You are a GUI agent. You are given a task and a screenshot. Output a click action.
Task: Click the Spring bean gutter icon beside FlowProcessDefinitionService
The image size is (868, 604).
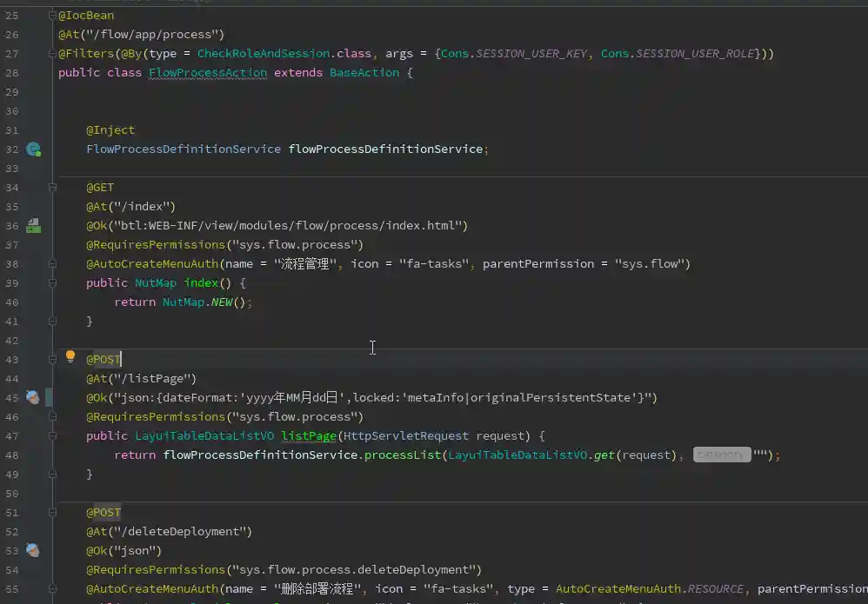tap(33, 149)
